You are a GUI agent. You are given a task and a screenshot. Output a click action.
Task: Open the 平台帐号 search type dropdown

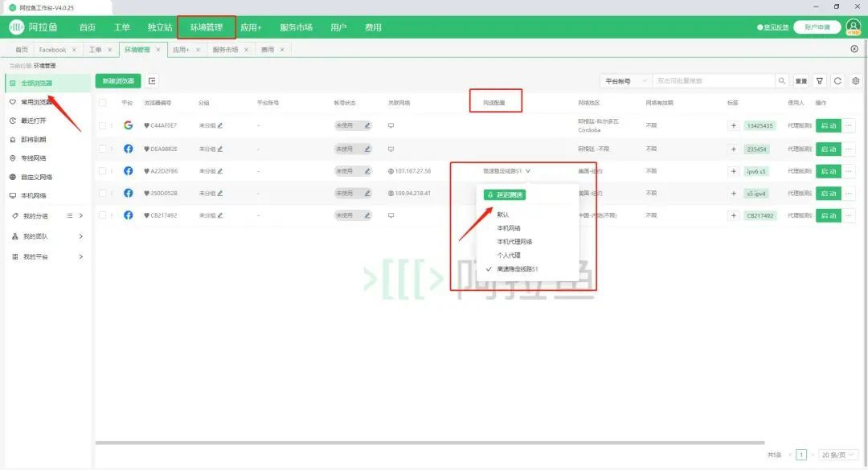[x=626, y=81]
